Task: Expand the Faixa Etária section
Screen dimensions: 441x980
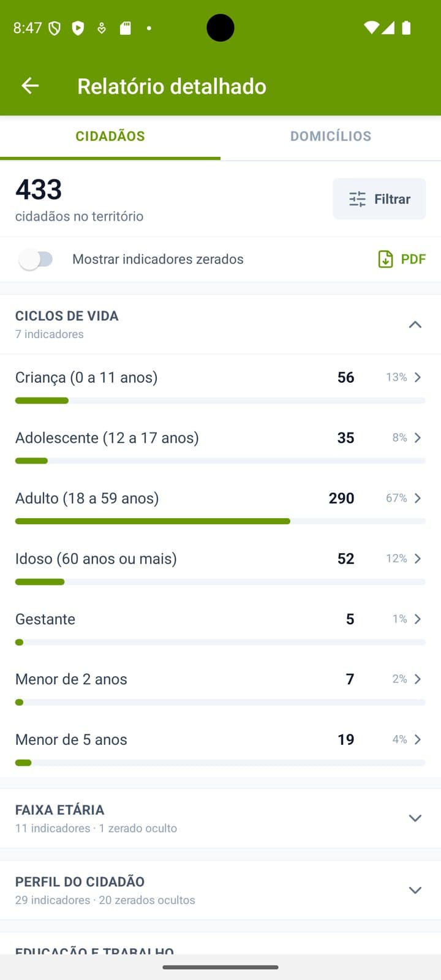Action: [x=415, y=818]
